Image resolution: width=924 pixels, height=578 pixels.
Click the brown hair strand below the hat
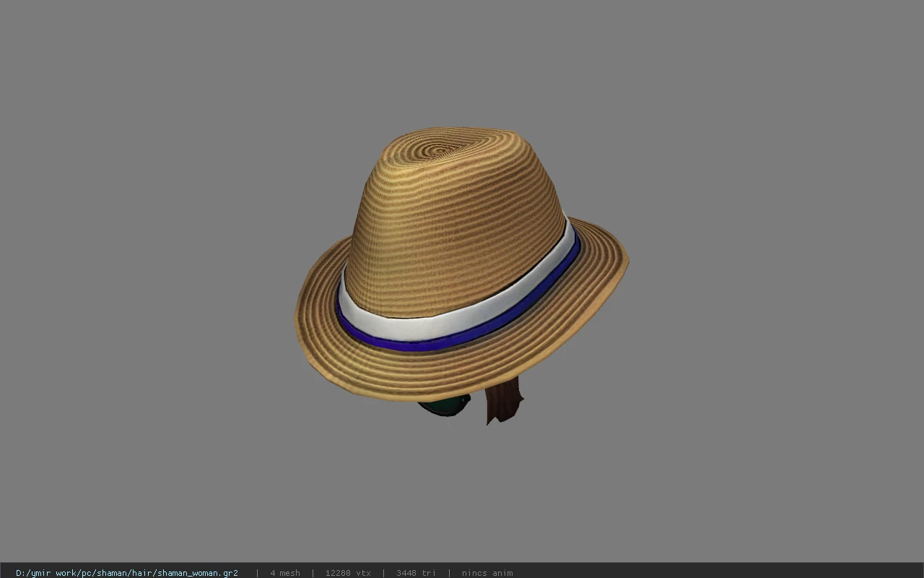(504, 402)
